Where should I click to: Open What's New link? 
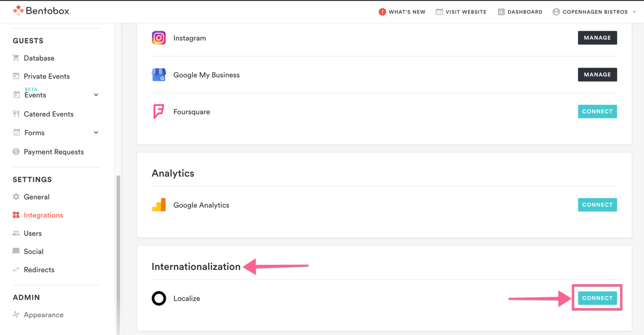[407, 12]
